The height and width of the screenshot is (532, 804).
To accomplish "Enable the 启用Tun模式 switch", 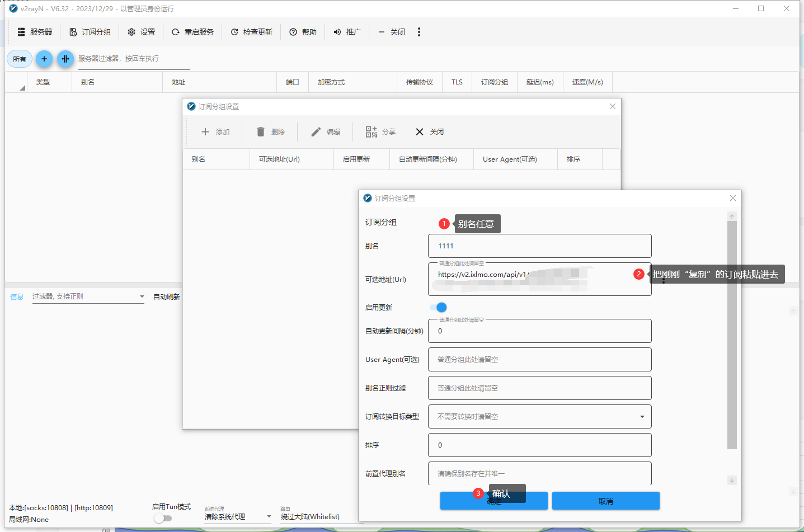I will pos(163,518).
